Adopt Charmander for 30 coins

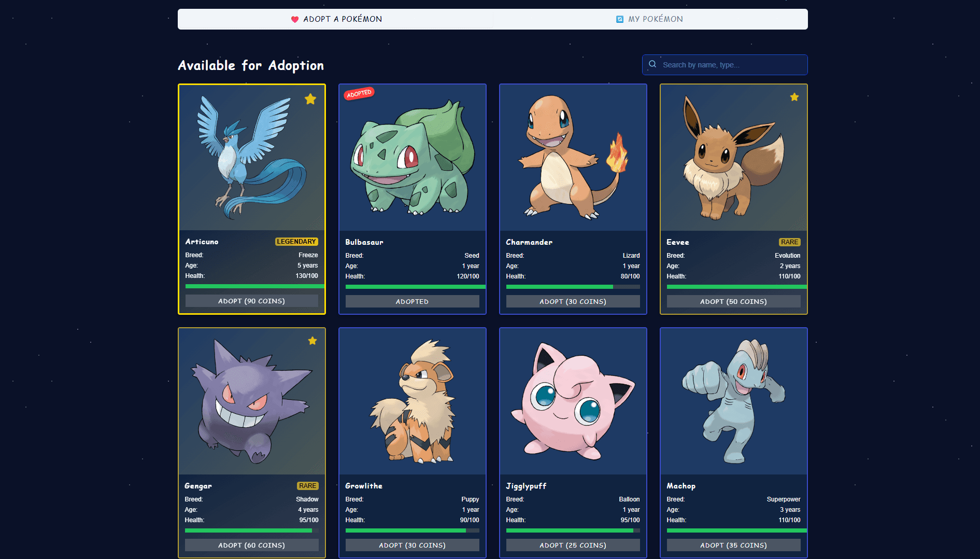(573, 301)
